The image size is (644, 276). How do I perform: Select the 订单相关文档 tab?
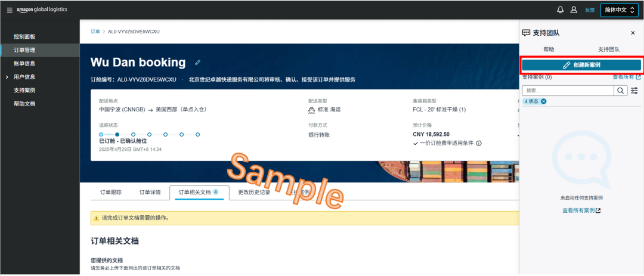coord(199,192)
